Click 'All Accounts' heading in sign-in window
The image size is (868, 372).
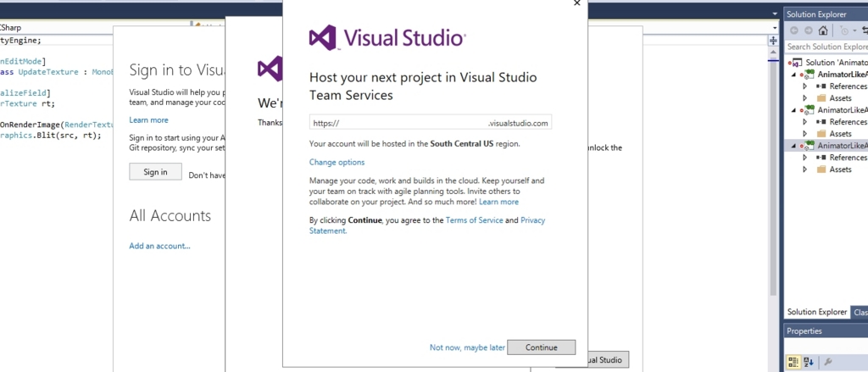170,215
